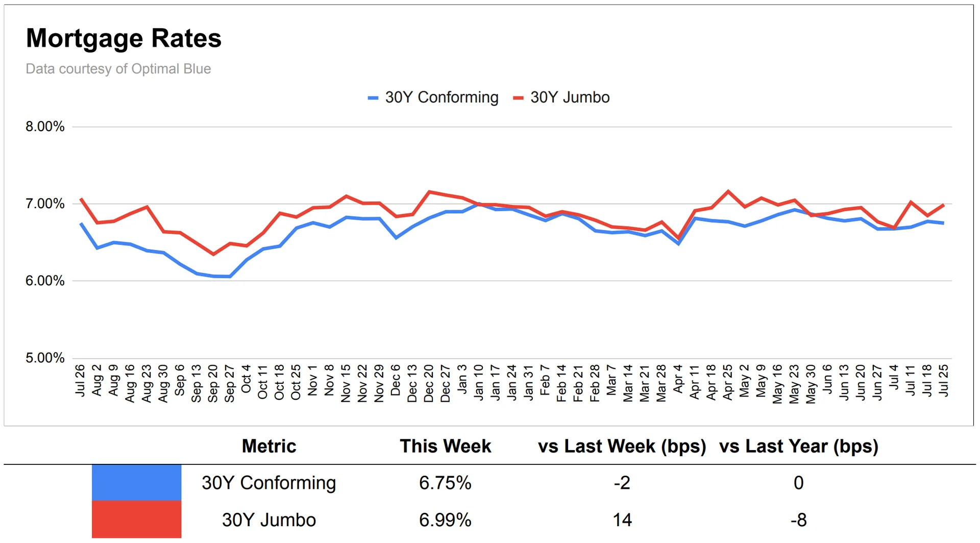Click the Data courtesy of Optimal Blue subtitle
Image resolution: width=980 pixels, height=543 pixels.
[x=118, y=69]
